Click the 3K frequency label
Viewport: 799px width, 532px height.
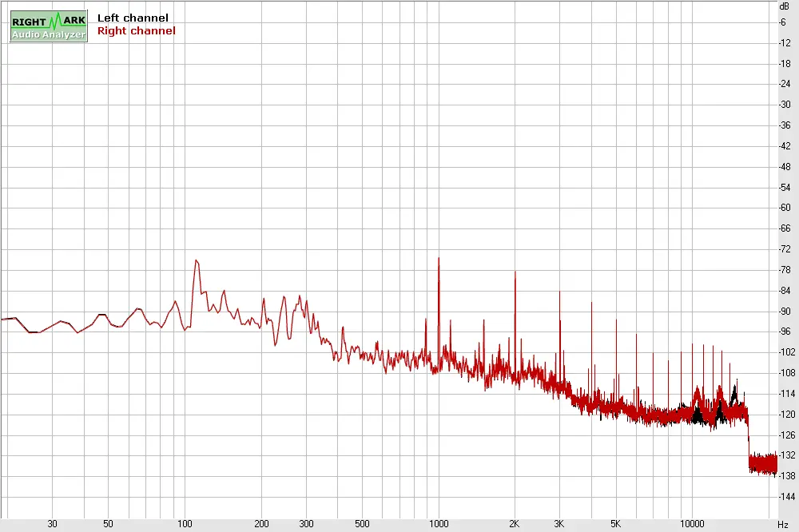[559, 524]
